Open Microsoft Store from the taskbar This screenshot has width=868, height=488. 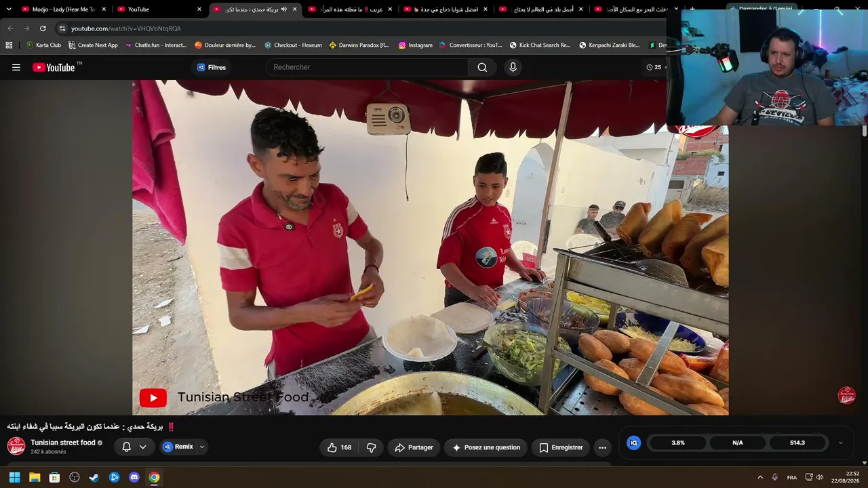pyautogui.click(x=54, y=477)
